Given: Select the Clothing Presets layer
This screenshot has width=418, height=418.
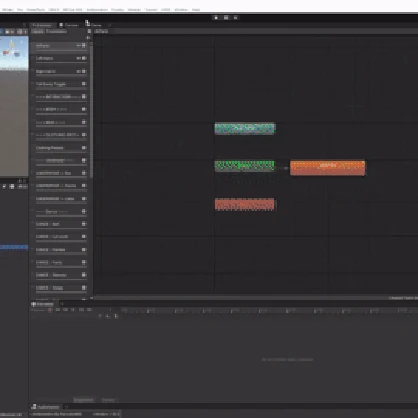Looking at the screenshot, I should 59,148.
